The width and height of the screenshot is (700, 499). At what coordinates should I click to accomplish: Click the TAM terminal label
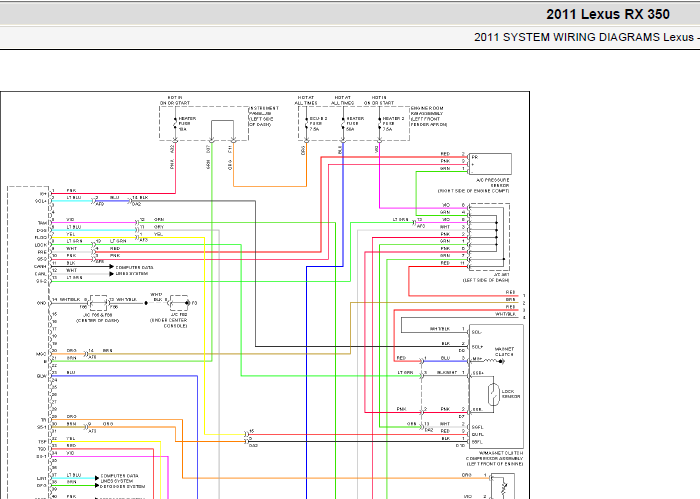tap(42, 223)
